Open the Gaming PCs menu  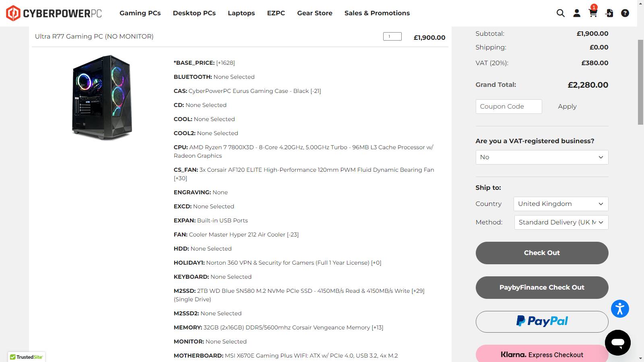(140, 13)
